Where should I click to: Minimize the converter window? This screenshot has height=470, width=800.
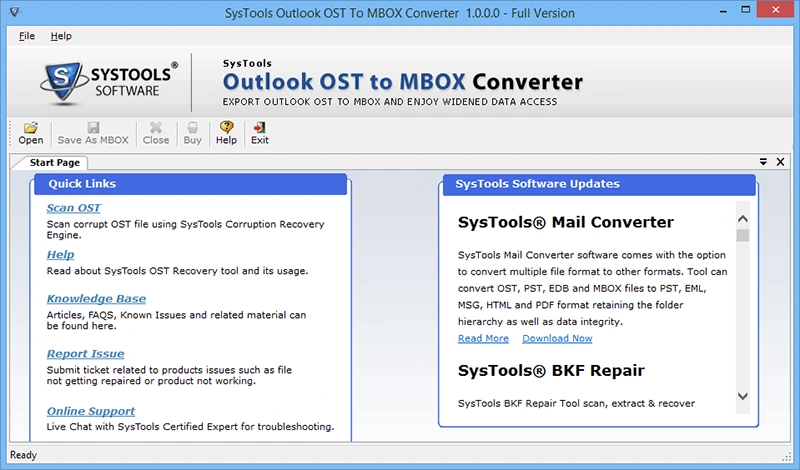723,10
